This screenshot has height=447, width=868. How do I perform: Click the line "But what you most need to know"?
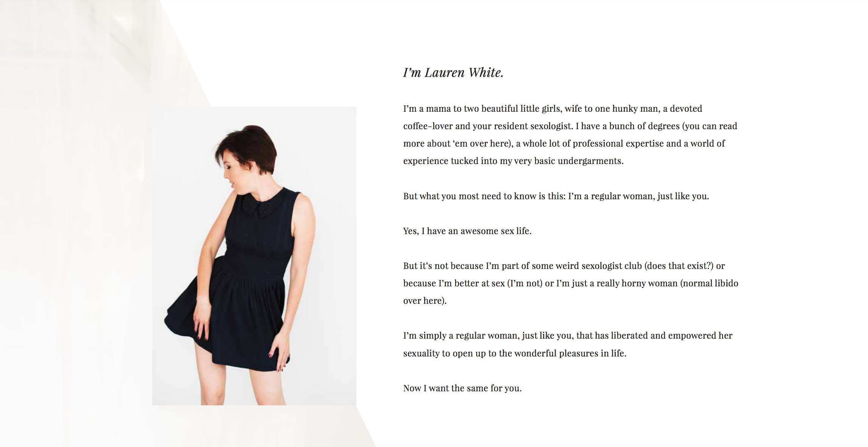(556, 196)
